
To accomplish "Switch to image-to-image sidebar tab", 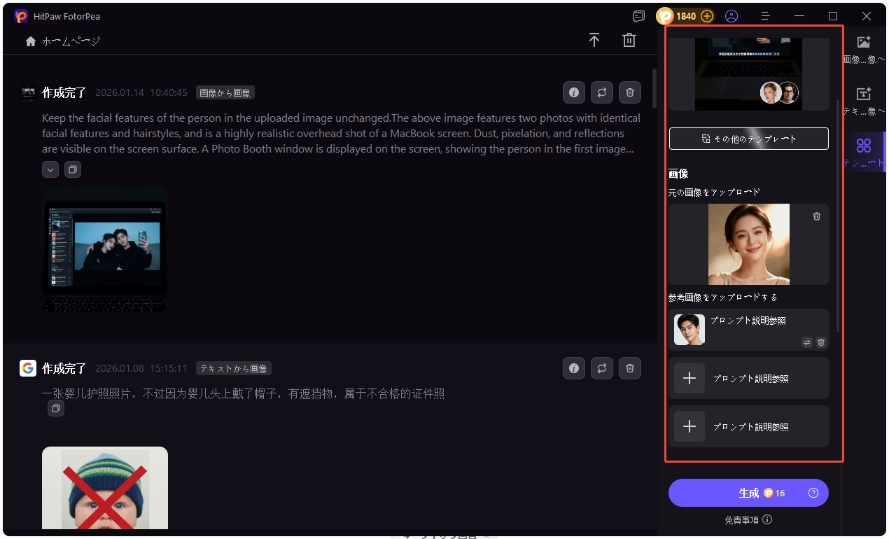I will (863, 48).
